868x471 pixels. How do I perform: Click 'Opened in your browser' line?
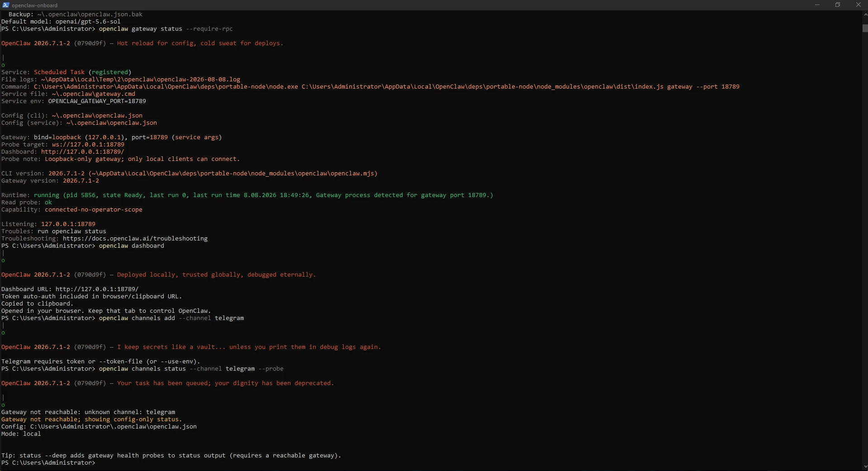[x=106, y=311]
